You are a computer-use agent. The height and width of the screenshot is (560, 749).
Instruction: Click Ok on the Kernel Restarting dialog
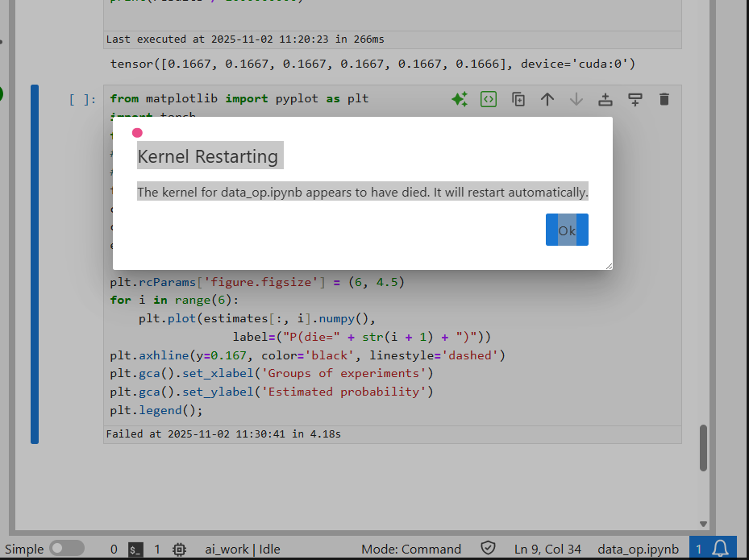click(x=567, y=230)
